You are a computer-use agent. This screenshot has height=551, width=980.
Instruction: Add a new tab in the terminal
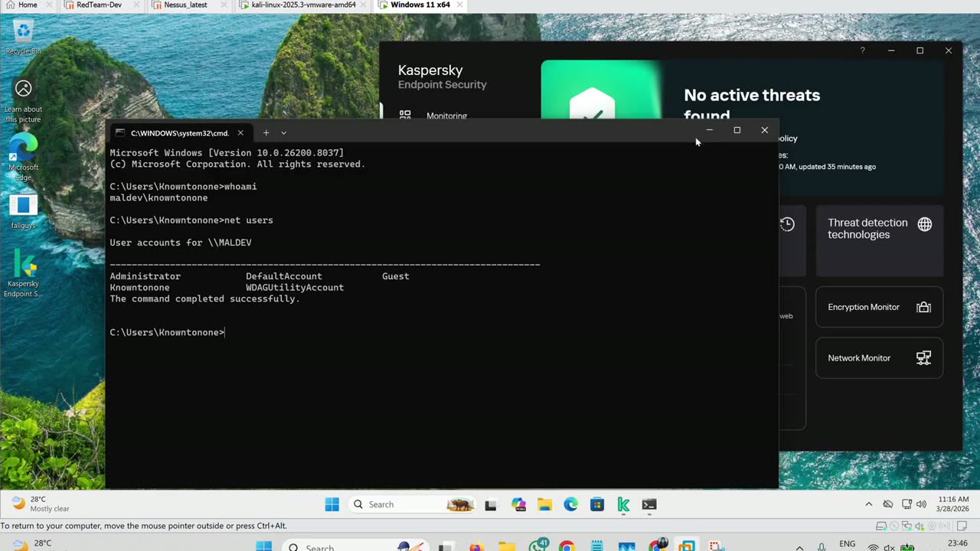coord(266,133)
